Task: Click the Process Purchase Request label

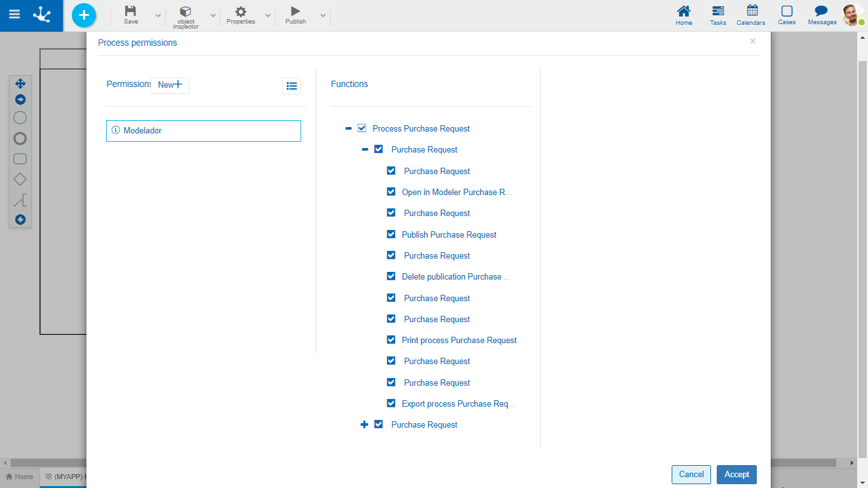Action: pyautogui.click(x=421, y=128)
